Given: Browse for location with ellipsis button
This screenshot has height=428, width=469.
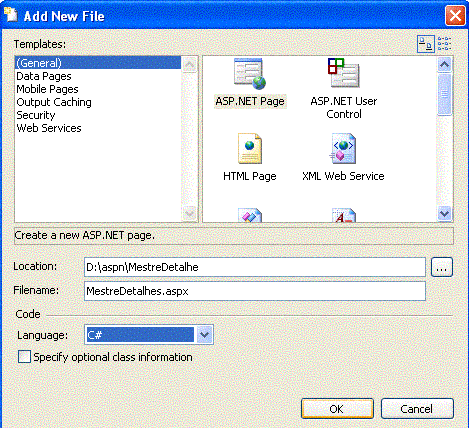Looking at the screenshot, I should pos(442,267).
